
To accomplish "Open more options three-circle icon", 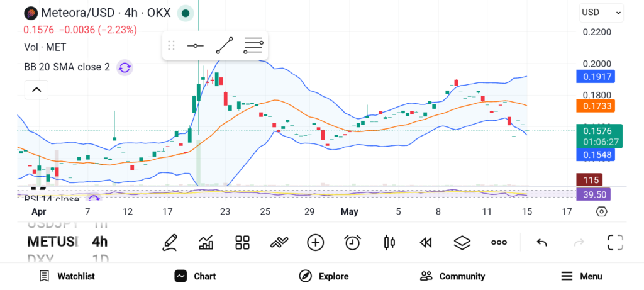I will [499, 243].
